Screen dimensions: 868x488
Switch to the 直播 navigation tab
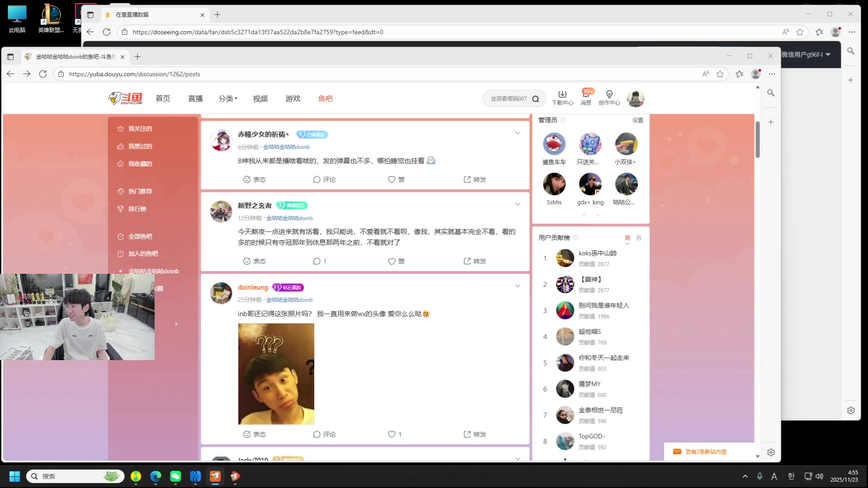click(195, 99)
